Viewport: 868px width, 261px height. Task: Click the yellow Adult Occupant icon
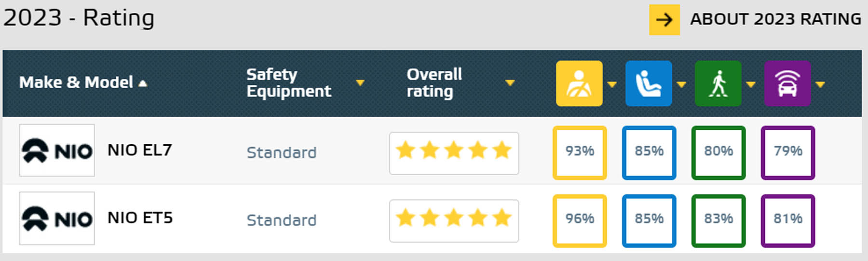coord(579,83)
